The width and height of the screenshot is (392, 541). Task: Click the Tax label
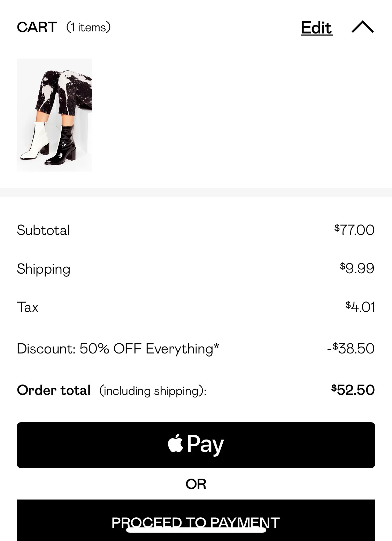28,307
